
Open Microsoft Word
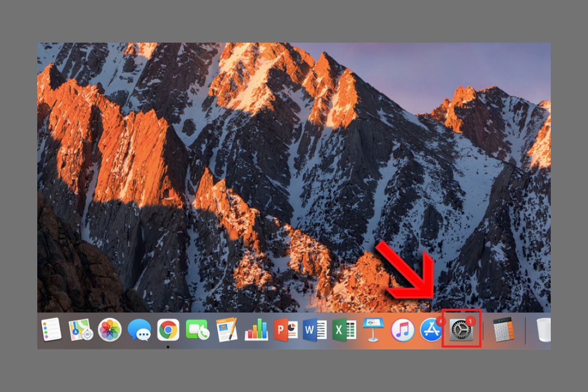point(315,330)
